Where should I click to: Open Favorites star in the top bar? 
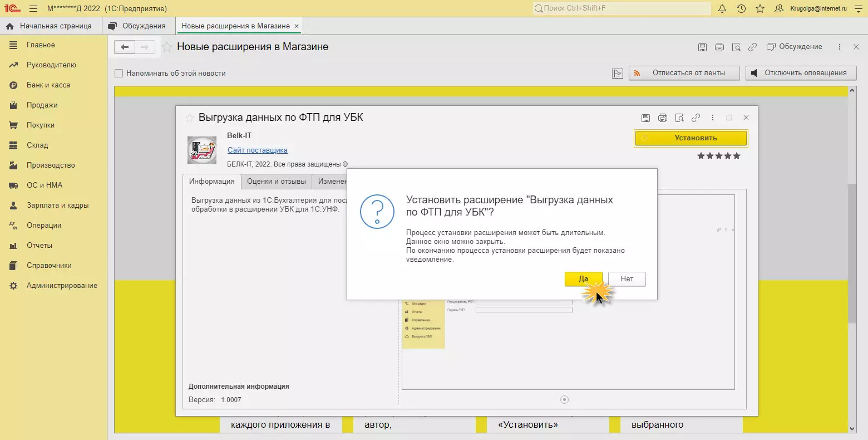pyautogui.click(x=760, y=9)
